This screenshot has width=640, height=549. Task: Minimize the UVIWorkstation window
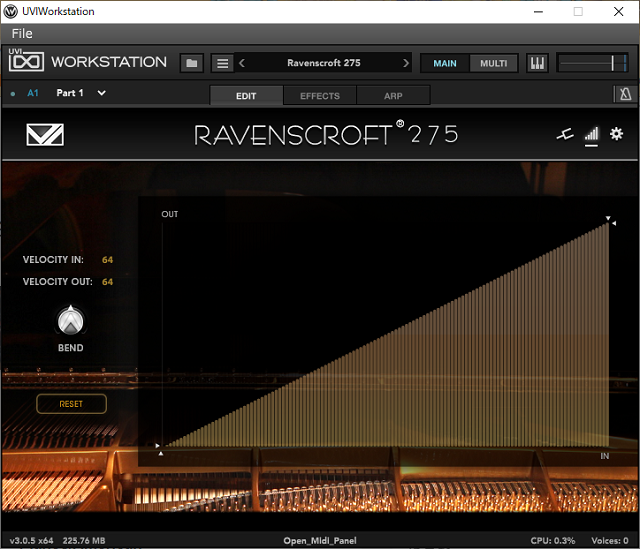pos(538,12)
